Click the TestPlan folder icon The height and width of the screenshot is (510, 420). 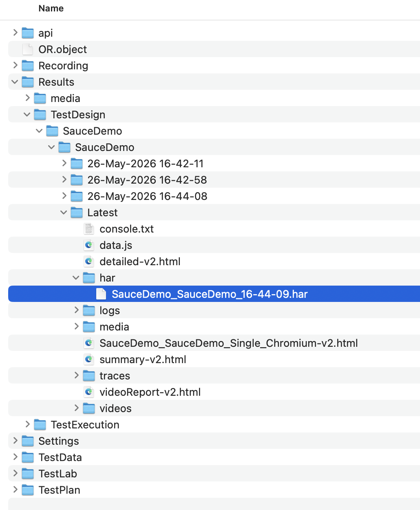coord(28,490)
